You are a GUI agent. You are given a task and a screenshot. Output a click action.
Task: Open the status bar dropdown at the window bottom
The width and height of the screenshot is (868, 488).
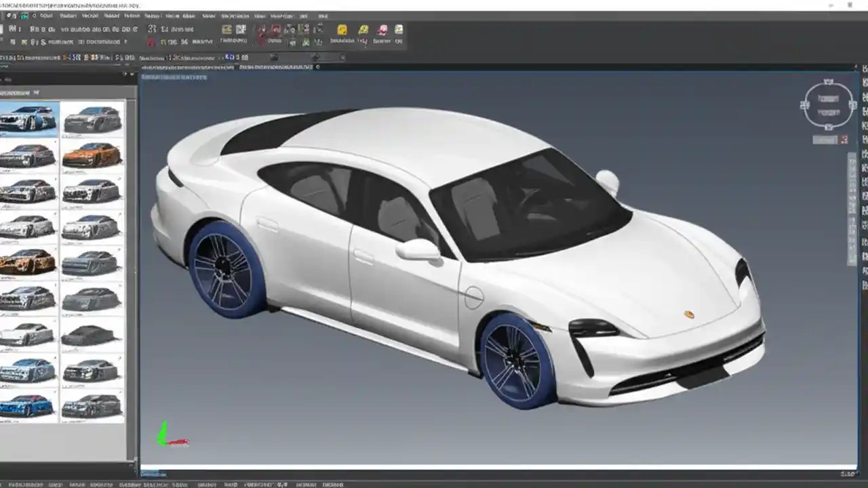tap(154, 474)
